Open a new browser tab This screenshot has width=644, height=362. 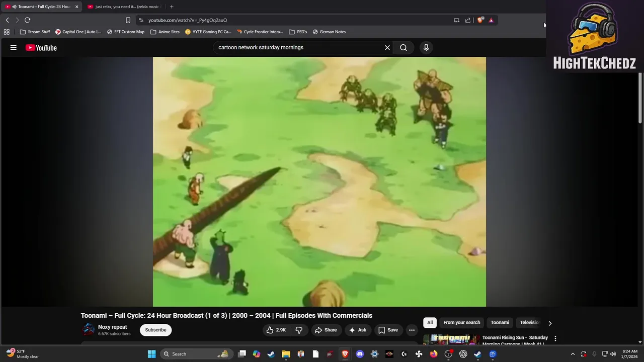(x=172, y=7)
